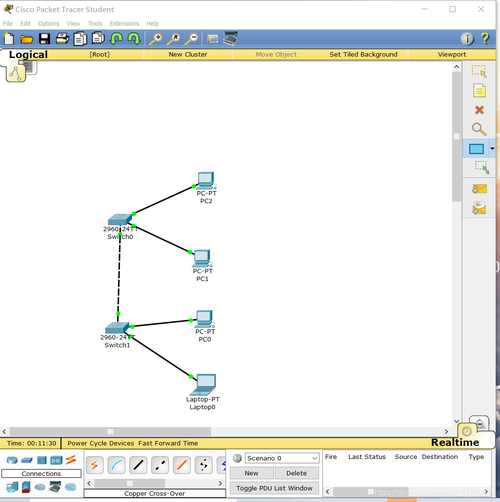Viewport: 500px width, 502px height.
Task: Zoom out of the workspace
Action: coord(191,39)
